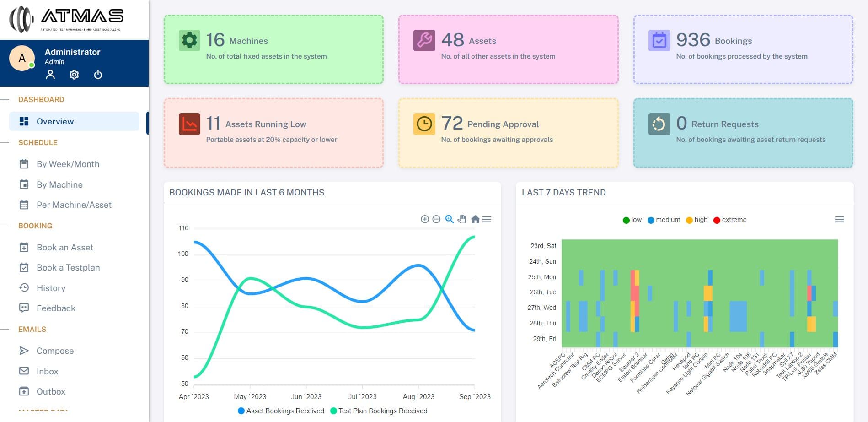
Task: Open the user profile icon under Administrator
Action: click(50, 75)
